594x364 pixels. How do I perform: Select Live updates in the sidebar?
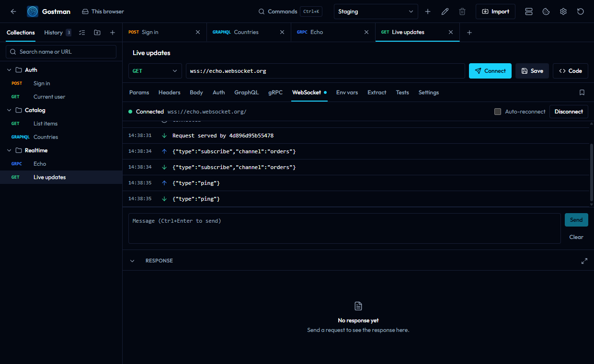[x=61, y=177]
